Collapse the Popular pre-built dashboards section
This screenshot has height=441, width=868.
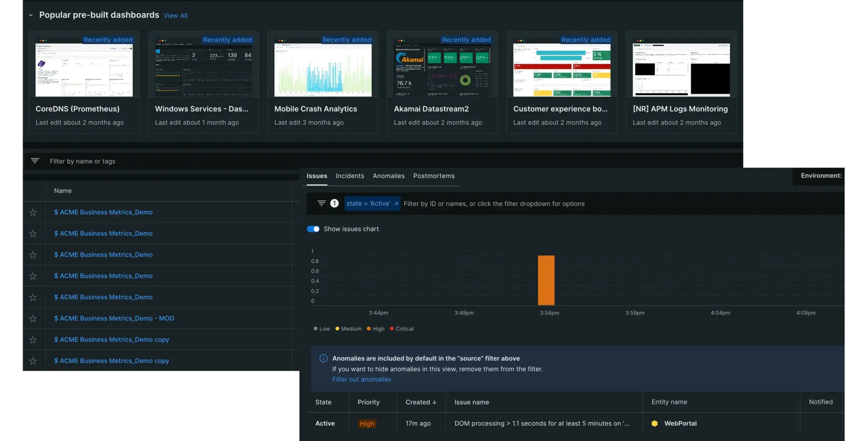[x=31, y=15]
